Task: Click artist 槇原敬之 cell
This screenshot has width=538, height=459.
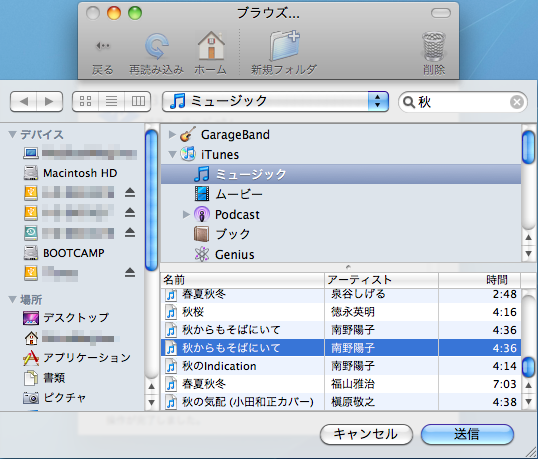Action: [381, 402]
